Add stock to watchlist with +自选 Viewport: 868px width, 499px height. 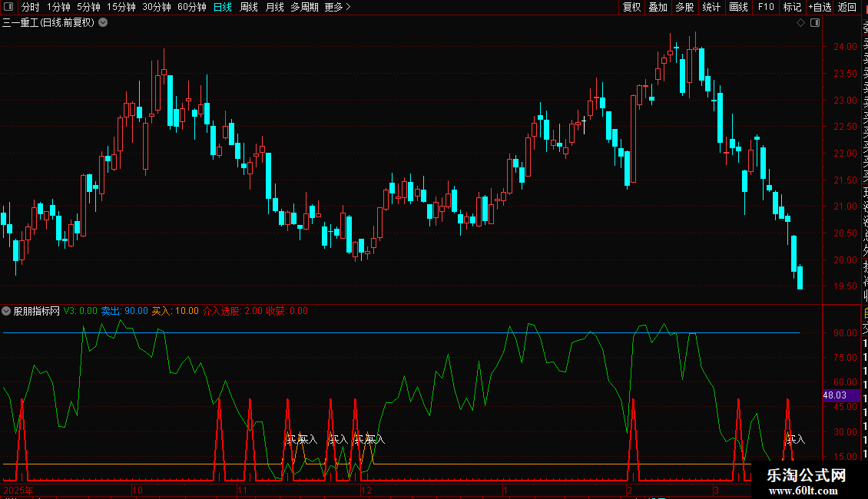pos(820,7)
